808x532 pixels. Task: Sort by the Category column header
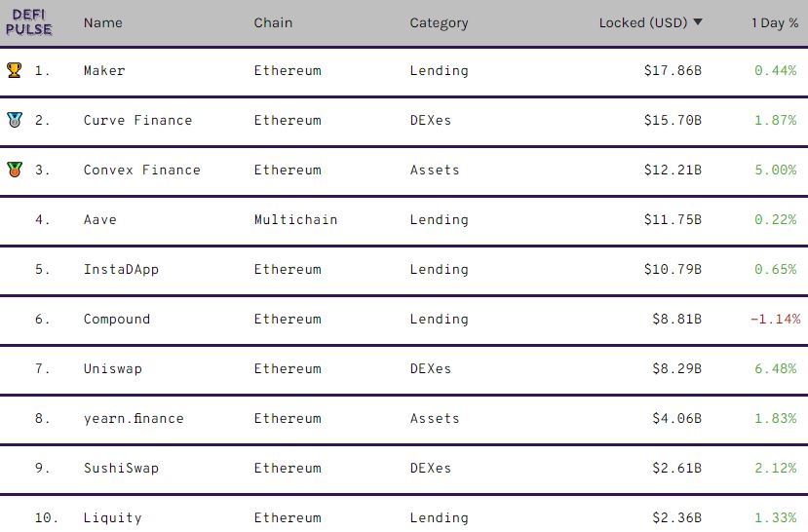pyautogui.click(x=439, y=22)
